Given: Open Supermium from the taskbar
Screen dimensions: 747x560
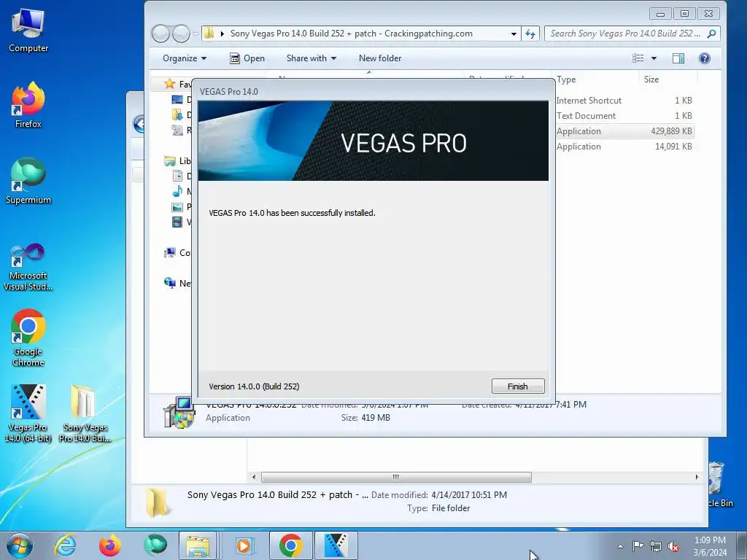Looking at the screenshot, I should click(155, 545).
